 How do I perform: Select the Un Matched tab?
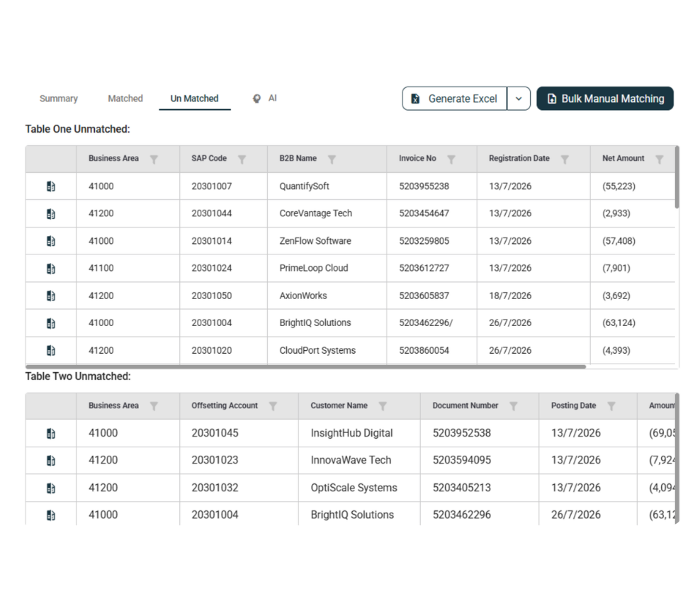click(195, 99)
